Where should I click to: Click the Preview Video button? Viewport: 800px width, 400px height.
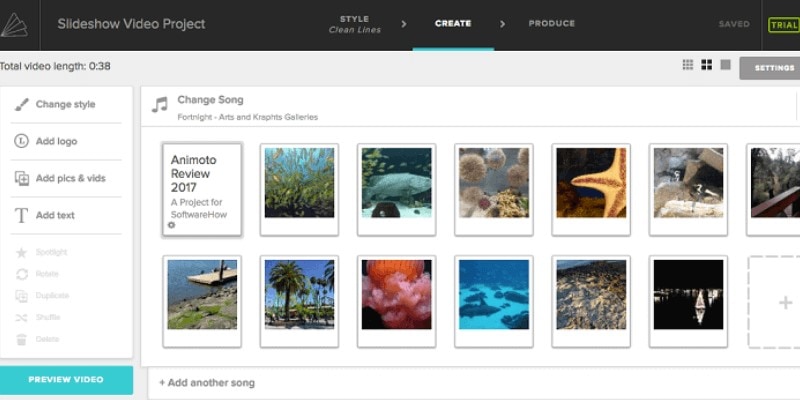pos(66,380)
